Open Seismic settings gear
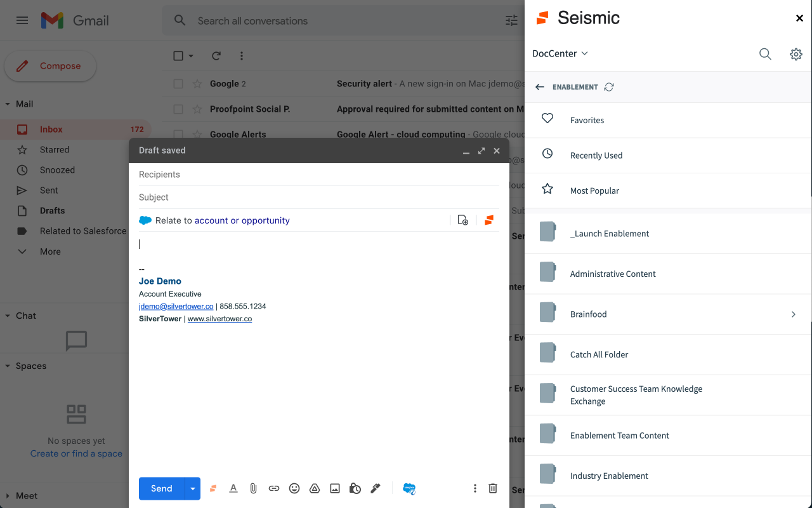Image resolution: width=812 pixels, height=508 pixels. coord(796,54)
